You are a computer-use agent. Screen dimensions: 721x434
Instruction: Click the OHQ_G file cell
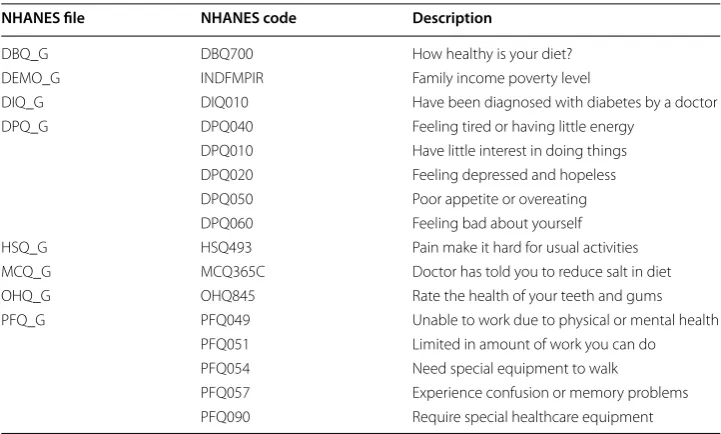click(26, 296)
